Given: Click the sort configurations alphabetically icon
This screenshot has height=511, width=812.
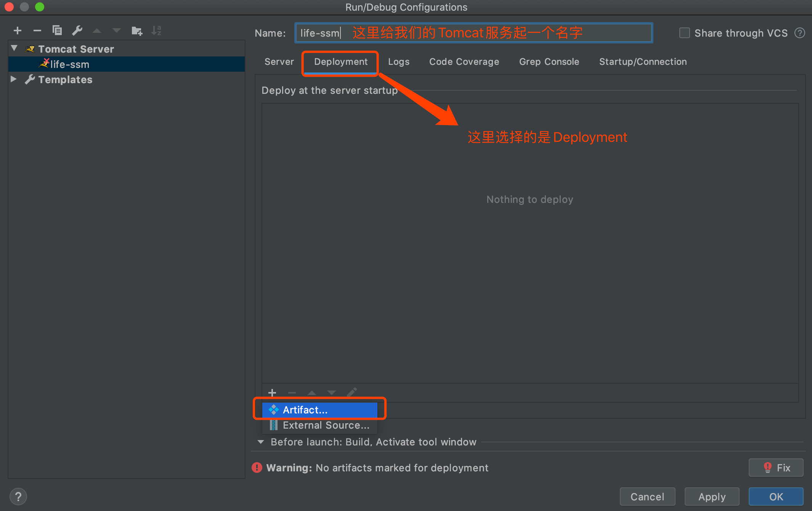Looking at the screenshot, I should [156, 31].
